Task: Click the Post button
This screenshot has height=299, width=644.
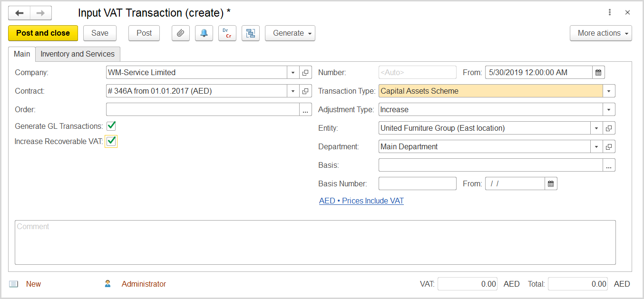Action: (144, 33)
